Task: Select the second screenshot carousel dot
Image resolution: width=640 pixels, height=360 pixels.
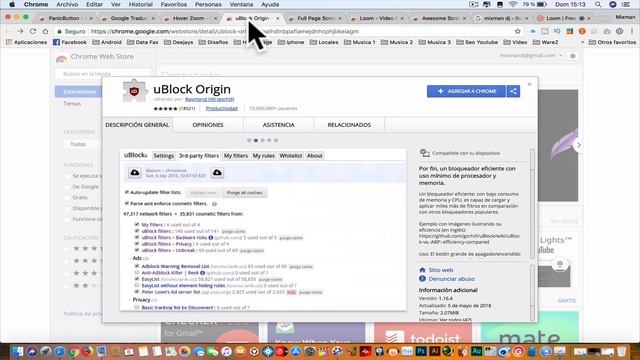Action: click(x=256, y=140)
